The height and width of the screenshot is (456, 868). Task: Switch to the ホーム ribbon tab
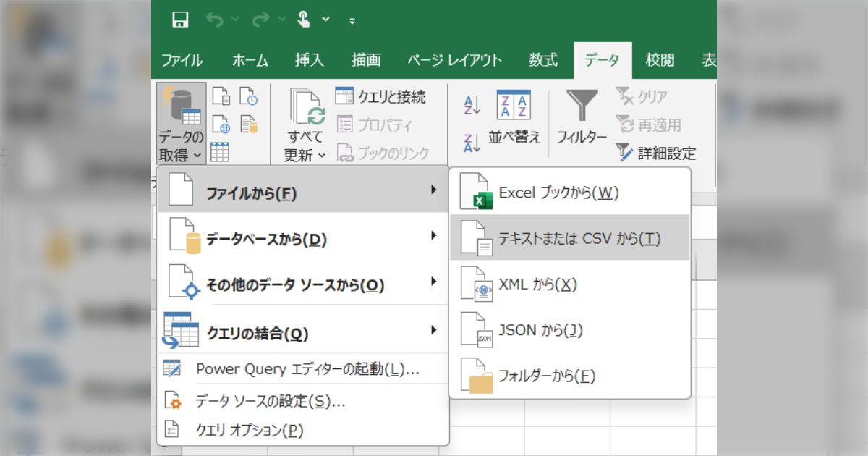249,60
